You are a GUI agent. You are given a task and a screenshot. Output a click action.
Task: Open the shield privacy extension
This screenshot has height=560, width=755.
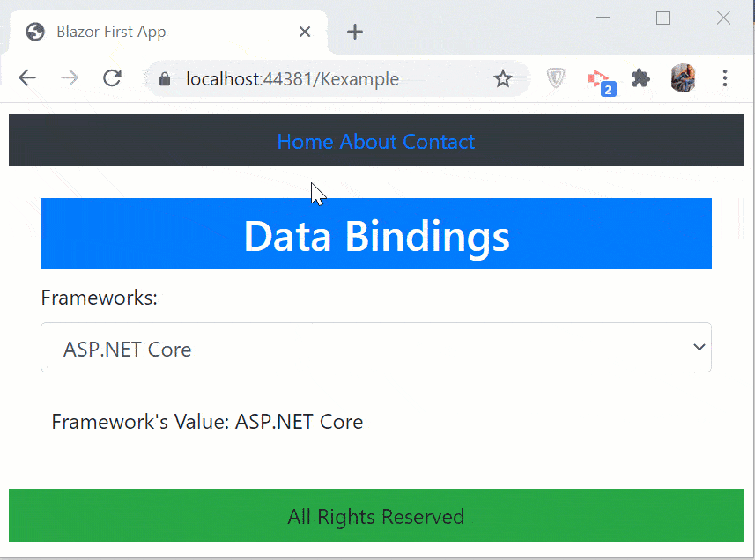tap(556, 78)
